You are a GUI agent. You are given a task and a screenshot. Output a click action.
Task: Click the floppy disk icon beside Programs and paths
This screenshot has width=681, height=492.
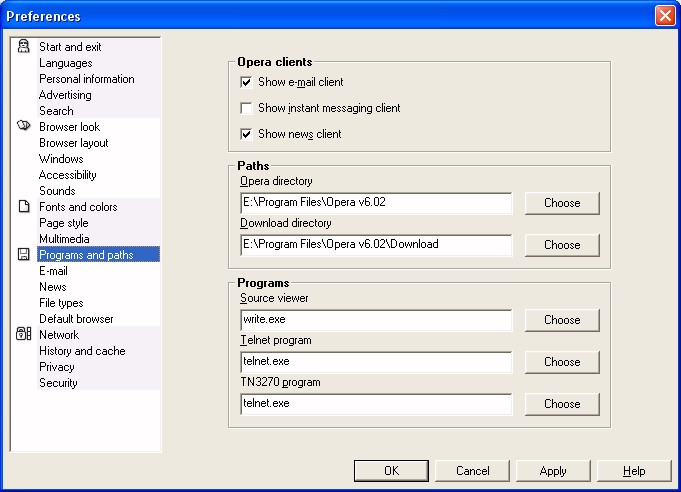tap(23, 254)
